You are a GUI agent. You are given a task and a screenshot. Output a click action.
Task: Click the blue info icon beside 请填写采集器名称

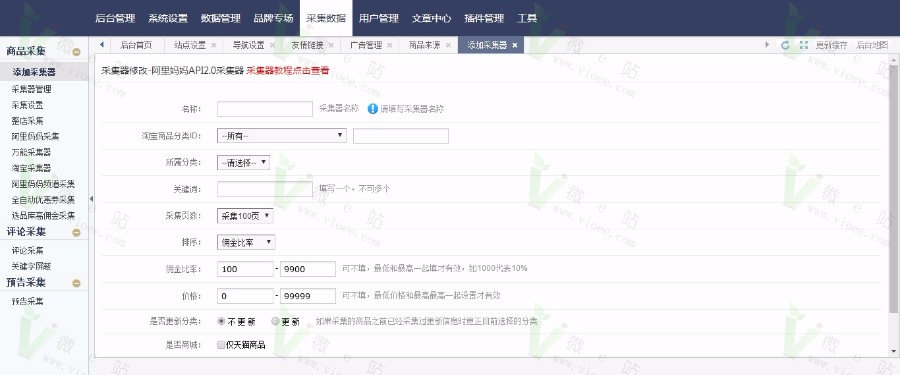coord(373,109)
